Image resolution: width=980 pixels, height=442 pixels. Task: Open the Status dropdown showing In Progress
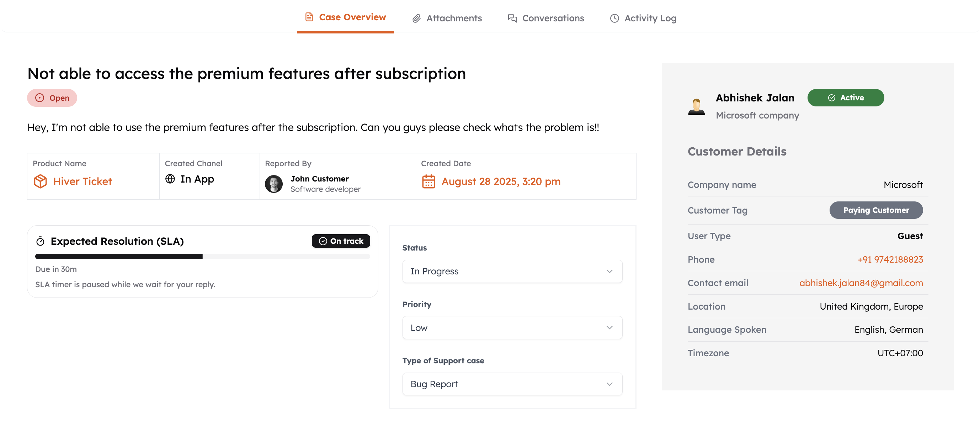512,271
